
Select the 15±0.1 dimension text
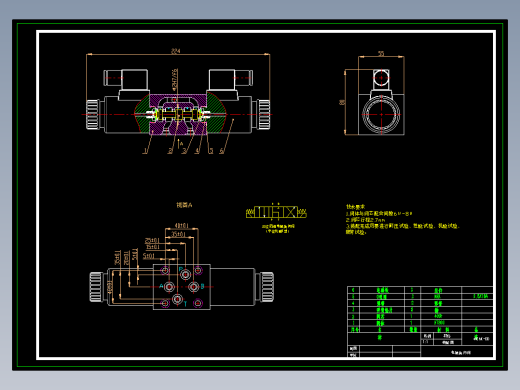[153, 247]
